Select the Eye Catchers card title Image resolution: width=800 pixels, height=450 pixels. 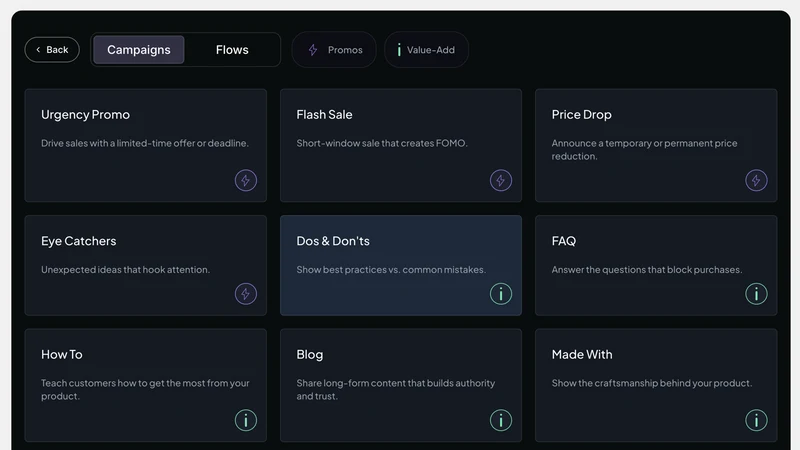[79, 241]
